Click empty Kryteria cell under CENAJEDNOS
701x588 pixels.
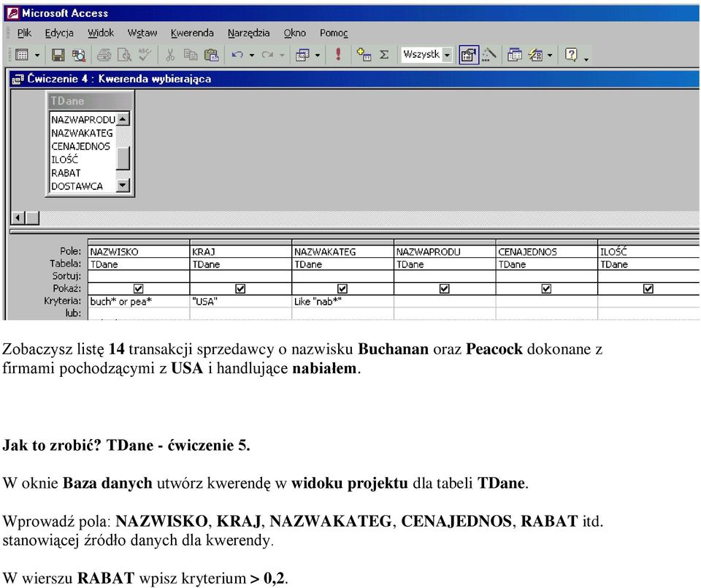pyautogui.click(x=546, y=302)
